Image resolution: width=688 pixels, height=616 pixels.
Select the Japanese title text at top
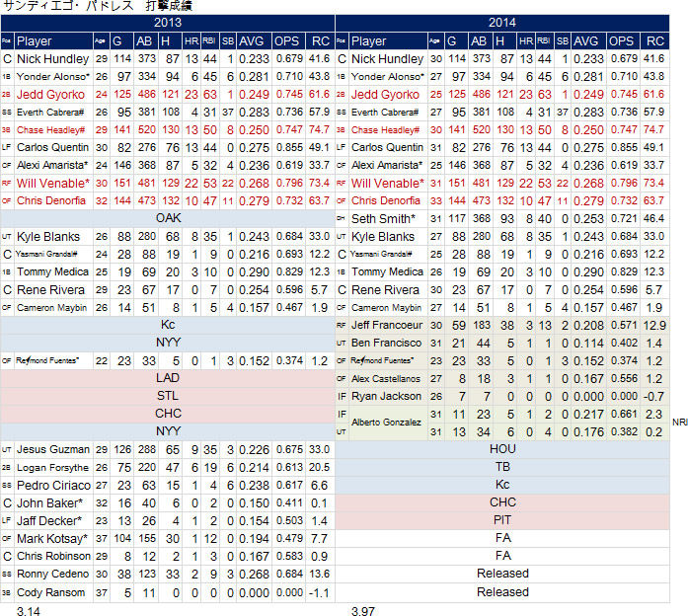pos(97,6)
